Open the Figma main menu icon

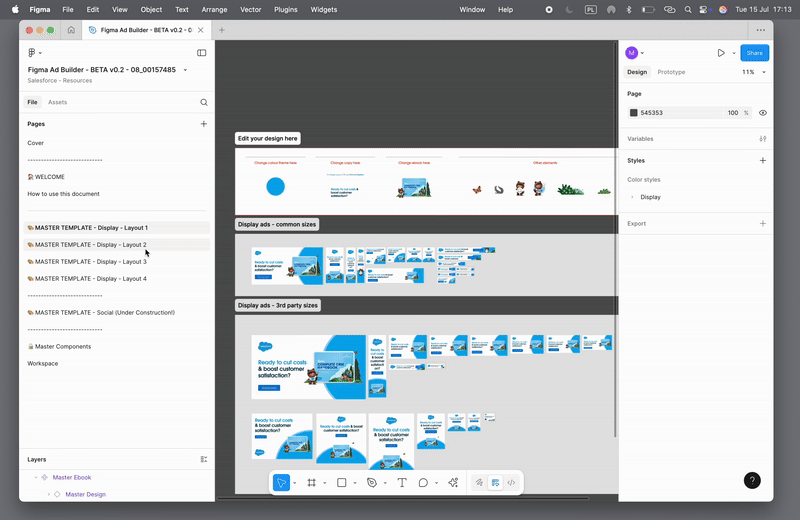(x=32, y=53)
